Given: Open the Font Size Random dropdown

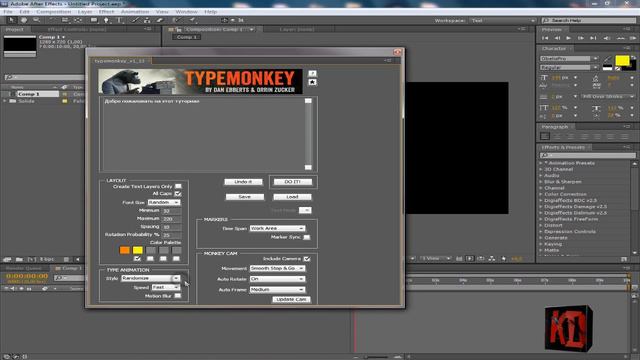Looking at the screenshot, I should coord(164,202).
